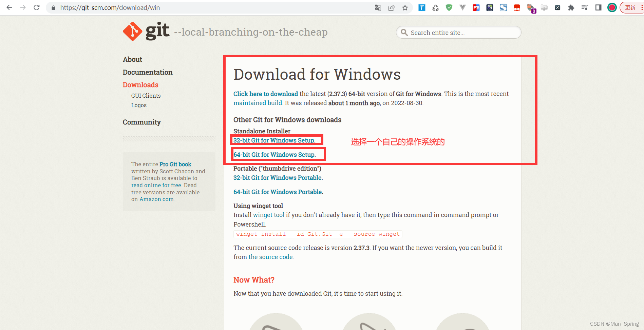Open the Amazon.com link
Image resolution: width=644 pixels, height=330 pixels.
pos(156,199)
